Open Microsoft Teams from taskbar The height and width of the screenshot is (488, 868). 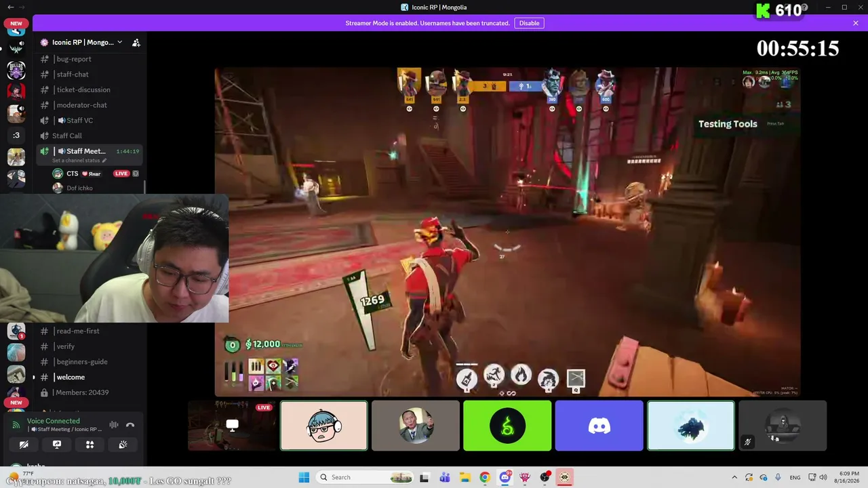point(445,477)
